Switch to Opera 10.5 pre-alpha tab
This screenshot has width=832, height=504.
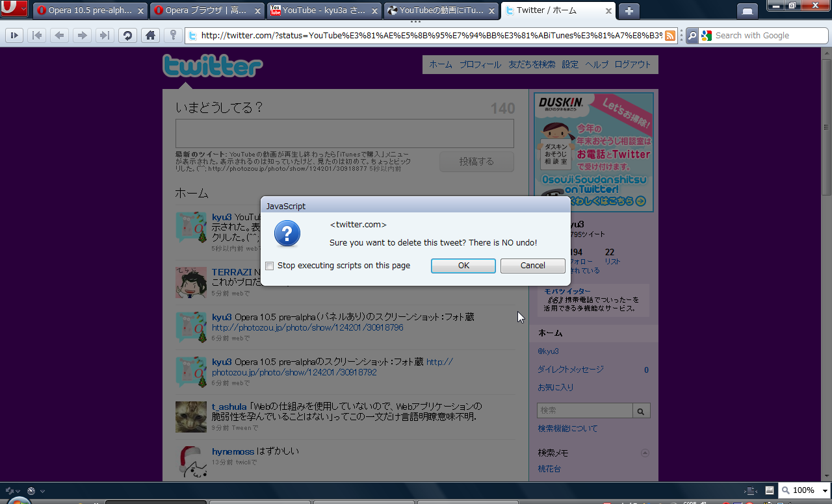click(x=90, y=11)
